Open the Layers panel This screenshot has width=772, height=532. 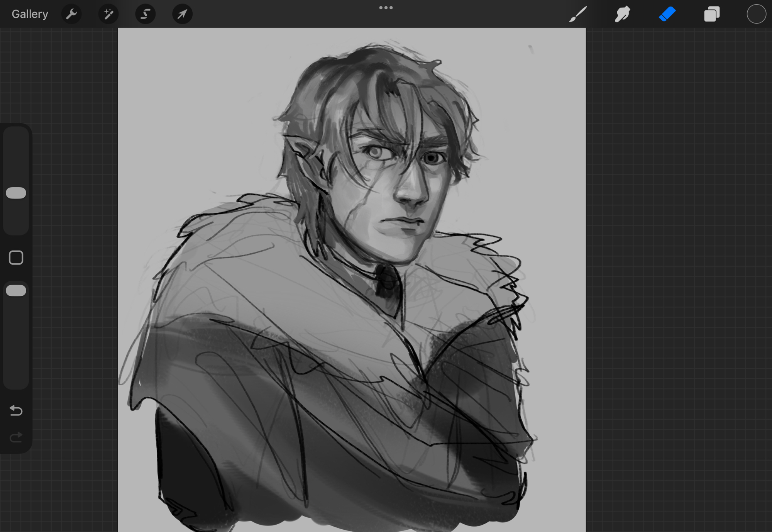711,14
